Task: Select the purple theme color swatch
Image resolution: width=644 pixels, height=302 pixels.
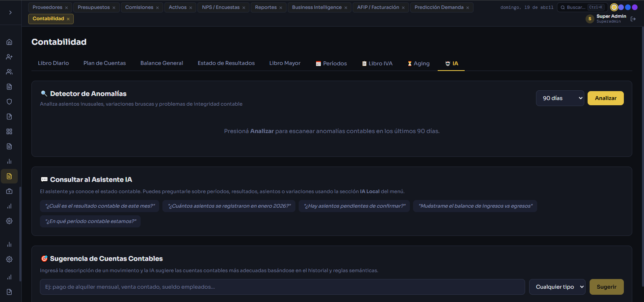Action: click(x=635, y=7)
